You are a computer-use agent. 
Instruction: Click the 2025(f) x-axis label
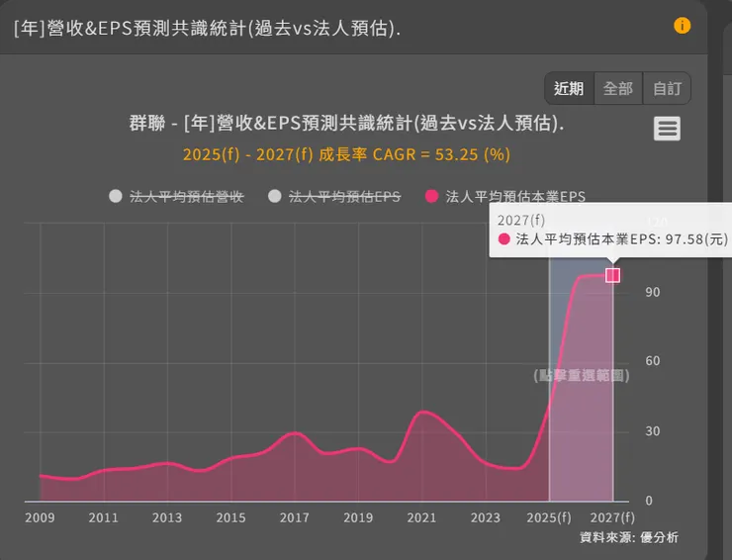coord(549,518)
